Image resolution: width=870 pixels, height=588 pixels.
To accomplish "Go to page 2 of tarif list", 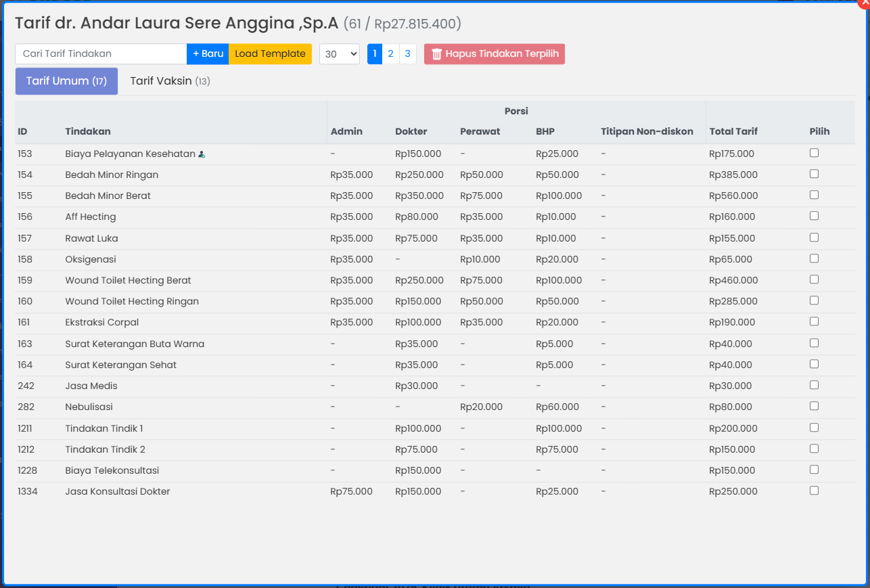I will coord(391,54).
